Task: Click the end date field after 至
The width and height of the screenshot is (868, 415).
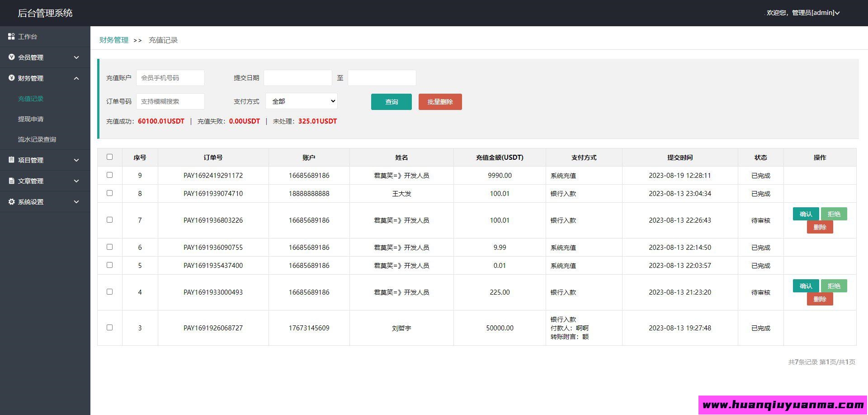Action: 382,78
